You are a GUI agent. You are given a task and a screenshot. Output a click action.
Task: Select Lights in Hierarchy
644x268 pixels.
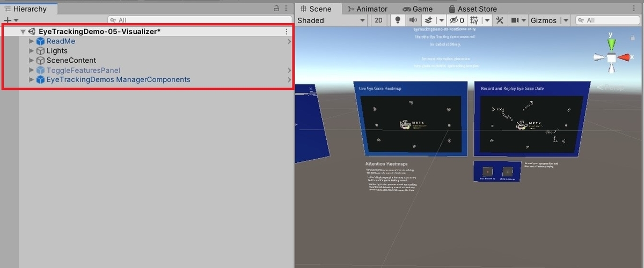pyautogui.click(x=57, y=51)
